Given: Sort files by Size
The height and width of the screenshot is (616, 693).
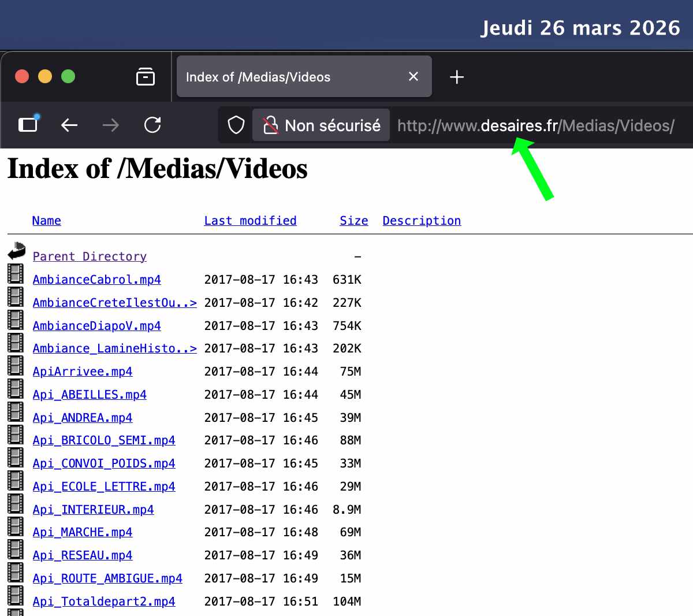Looking at the screenshot, I should pos(353,220).
